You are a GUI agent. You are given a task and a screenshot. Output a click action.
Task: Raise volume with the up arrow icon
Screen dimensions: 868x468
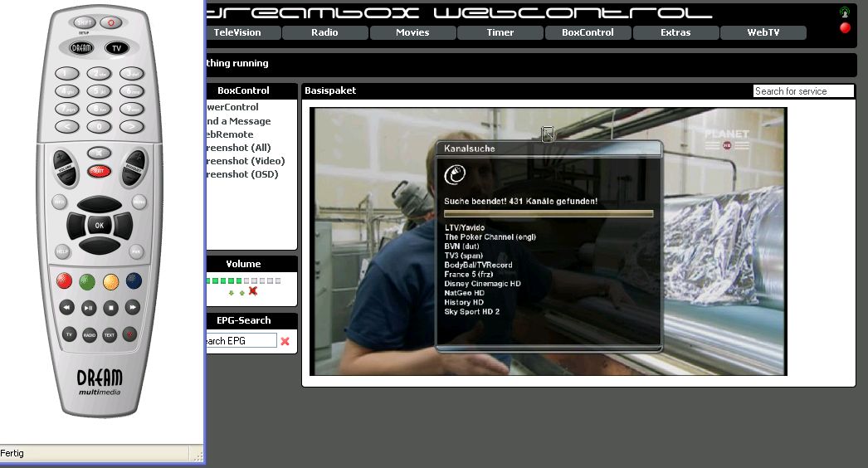(241, 292)
